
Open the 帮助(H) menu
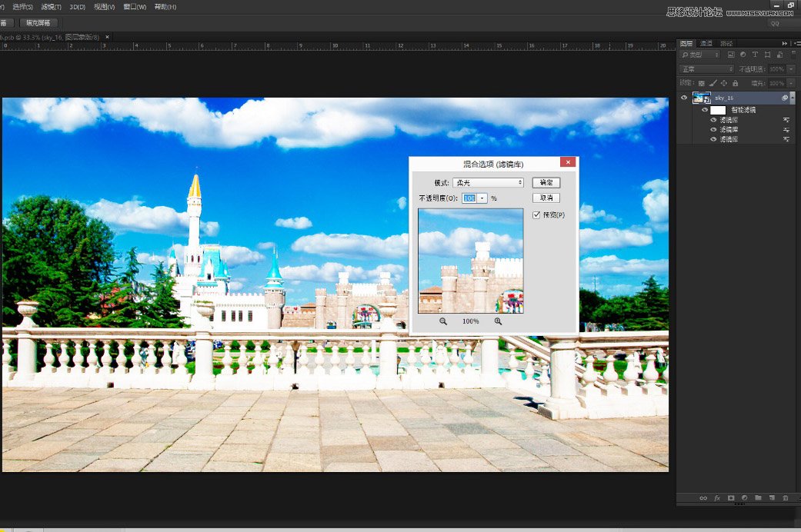[165, 7]
